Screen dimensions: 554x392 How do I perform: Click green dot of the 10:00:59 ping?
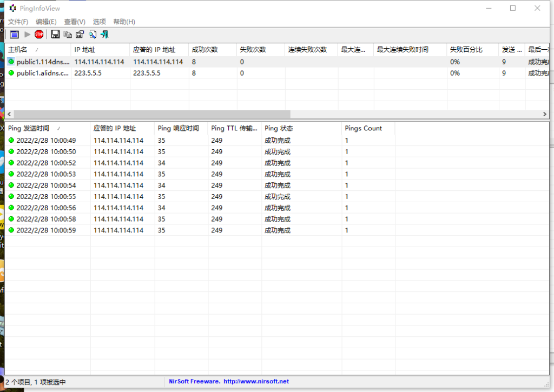tap(11, 230)
